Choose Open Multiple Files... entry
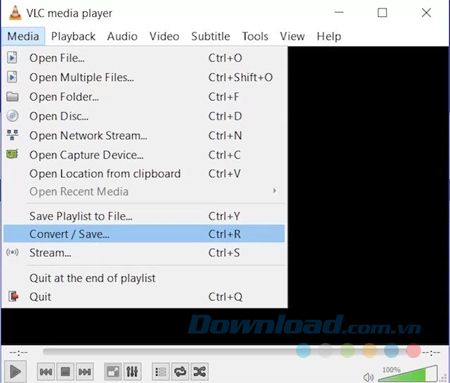The height and width of the screenshot is (383, 450). 144,77
